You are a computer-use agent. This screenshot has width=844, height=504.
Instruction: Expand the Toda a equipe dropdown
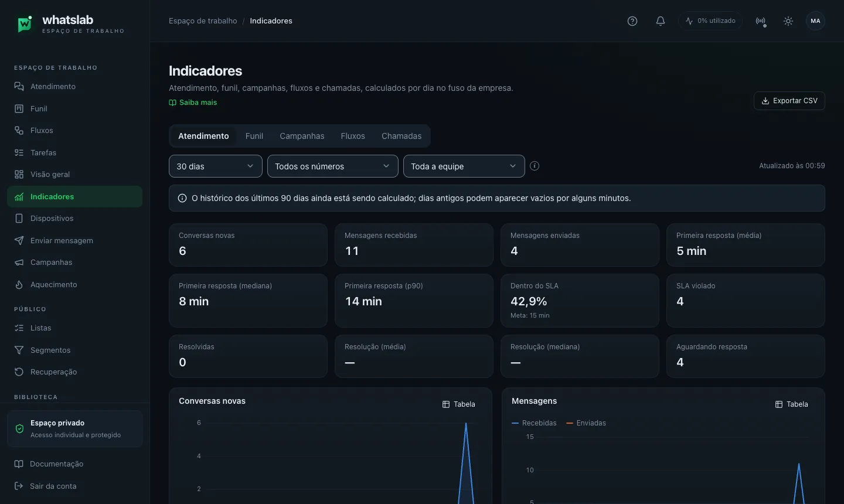click(464, 166)
